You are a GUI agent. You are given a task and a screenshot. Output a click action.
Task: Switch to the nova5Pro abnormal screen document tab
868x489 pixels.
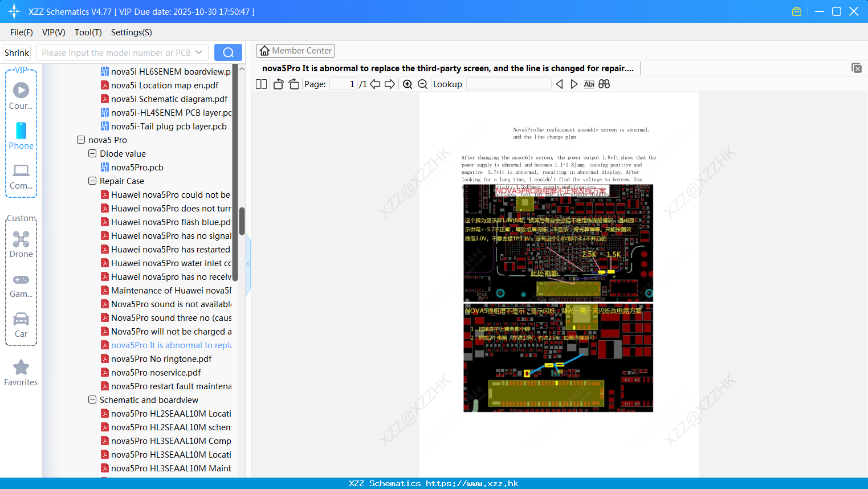point(448,68)
